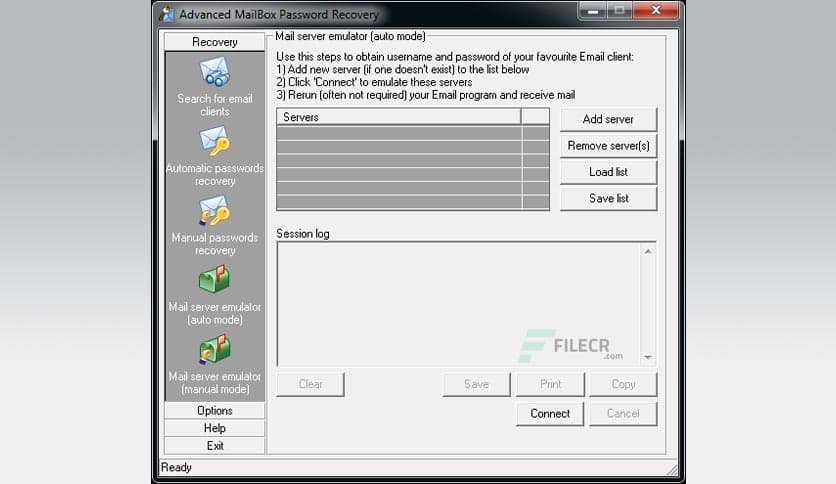Viewport: 836px width, 484px height.
Task: Click session log scrollbar up arrow
Action: (x=648, y=251)
